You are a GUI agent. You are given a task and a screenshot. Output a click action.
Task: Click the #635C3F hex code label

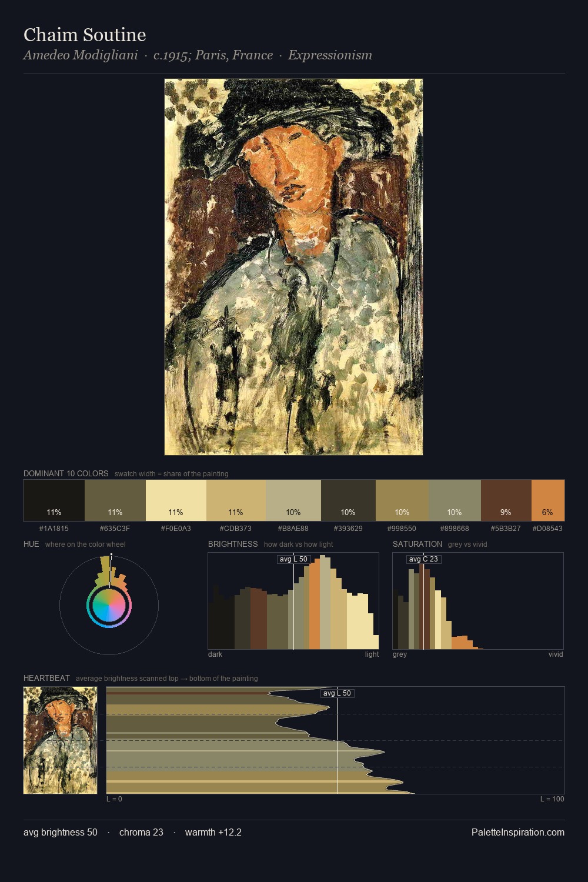[115, 529]
